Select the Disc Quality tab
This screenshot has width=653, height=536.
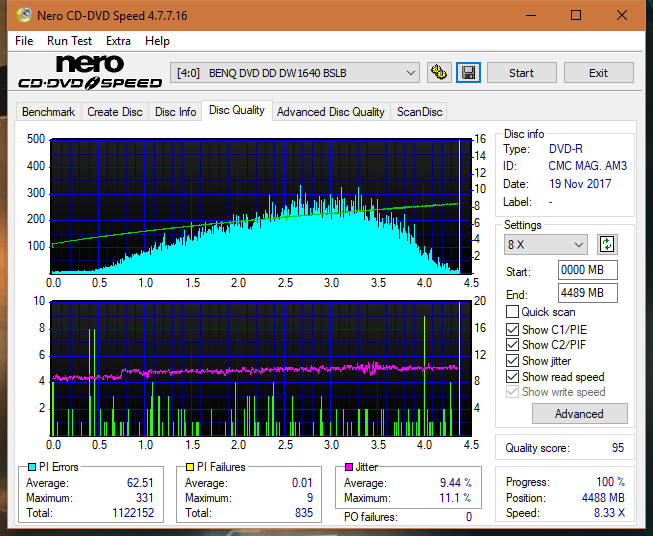(x=237, y=110)
